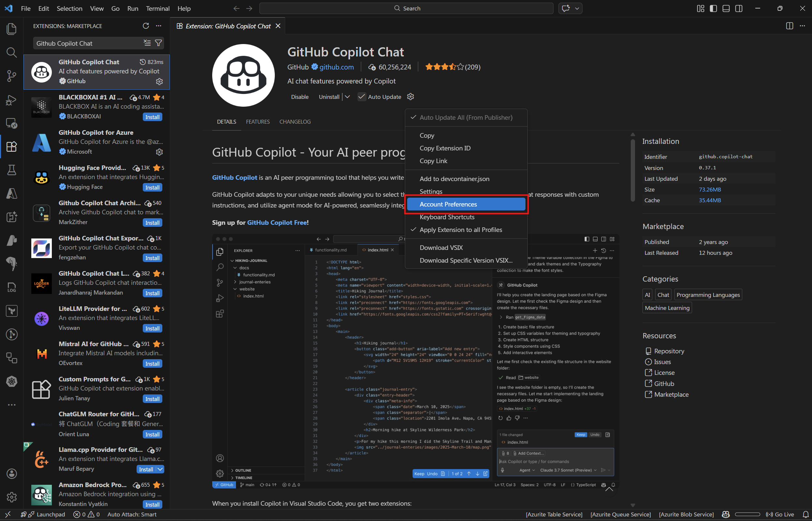Refresh the Extensions Marketplace list

(146, 26)
